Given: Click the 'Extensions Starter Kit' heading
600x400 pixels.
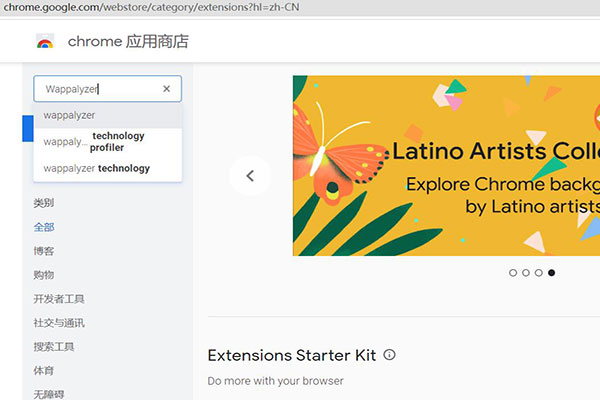Looking at the screenshot, I should click(x=292, y=355).
